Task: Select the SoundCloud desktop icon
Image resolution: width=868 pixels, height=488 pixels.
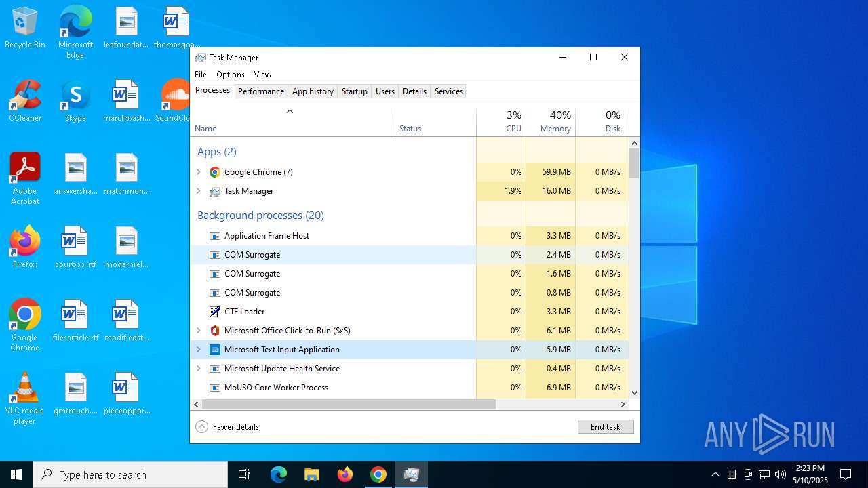Action: (x=174, y=101)
